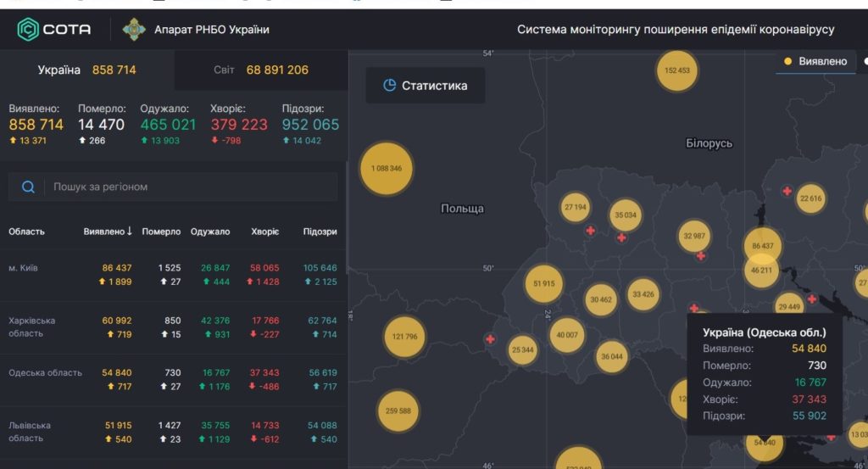Viewport: 868px width, 469px height.
Task: Select the м. Київ table row
Action: click(173, 275)
